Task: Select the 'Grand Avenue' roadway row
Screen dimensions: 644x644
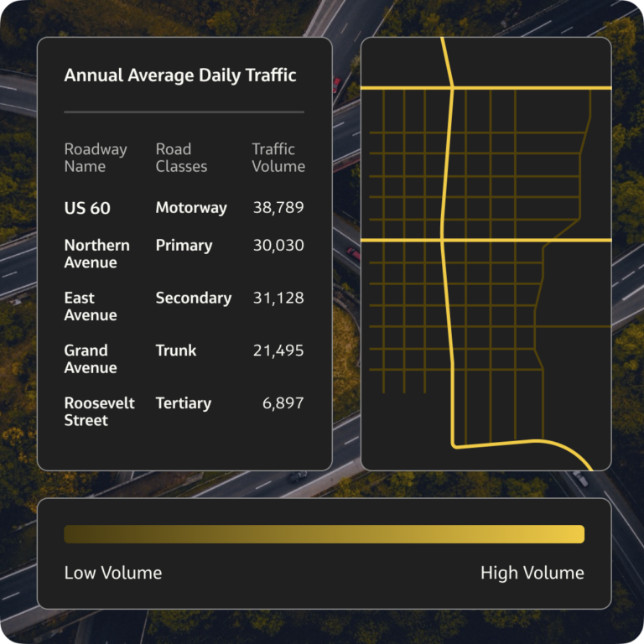Action: click(x=184, y=359)
